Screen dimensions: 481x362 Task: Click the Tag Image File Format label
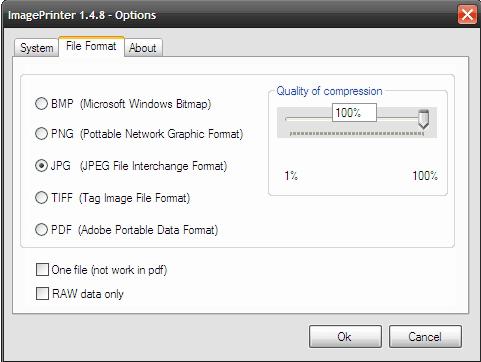click(x=135, y=198)
